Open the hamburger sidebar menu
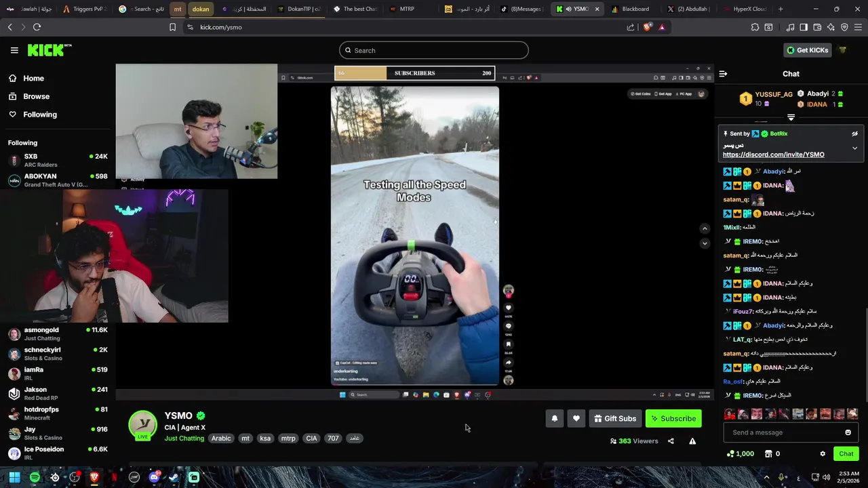This screenshot has width=868, height=488. click(14, 50)
